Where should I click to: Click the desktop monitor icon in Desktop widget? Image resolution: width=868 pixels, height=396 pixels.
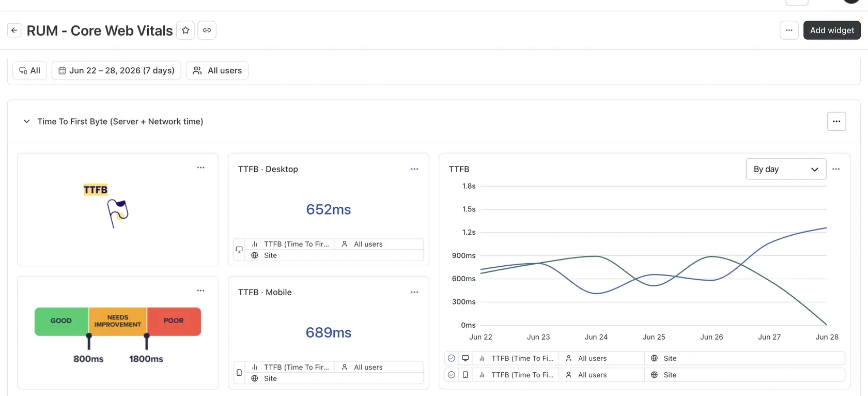[239, 250]
